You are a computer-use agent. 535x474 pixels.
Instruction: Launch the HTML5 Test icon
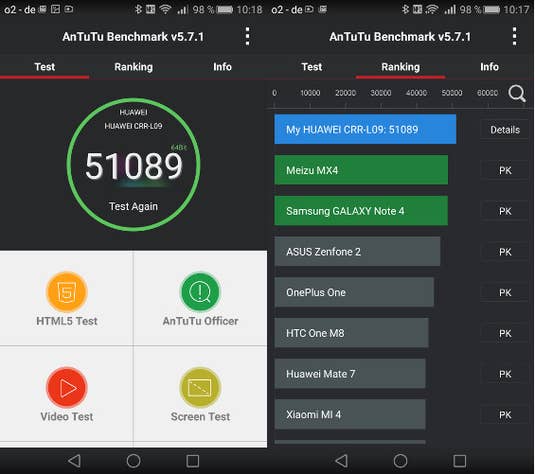[67, 292]
